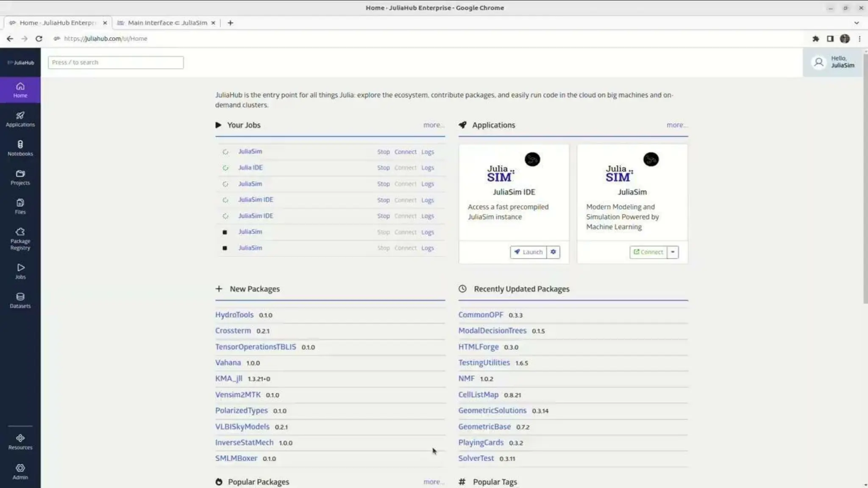
Task: Open Package Registry in the sidebar
Action: coord(20,238)
